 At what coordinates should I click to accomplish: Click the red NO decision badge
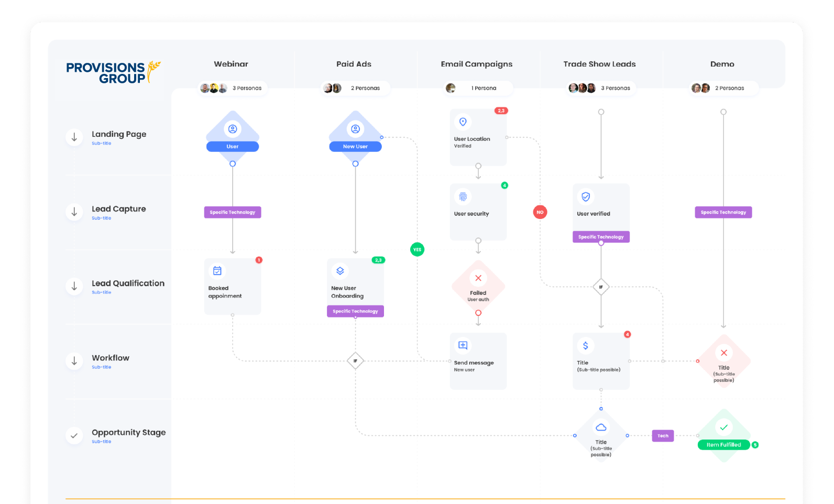540,212
